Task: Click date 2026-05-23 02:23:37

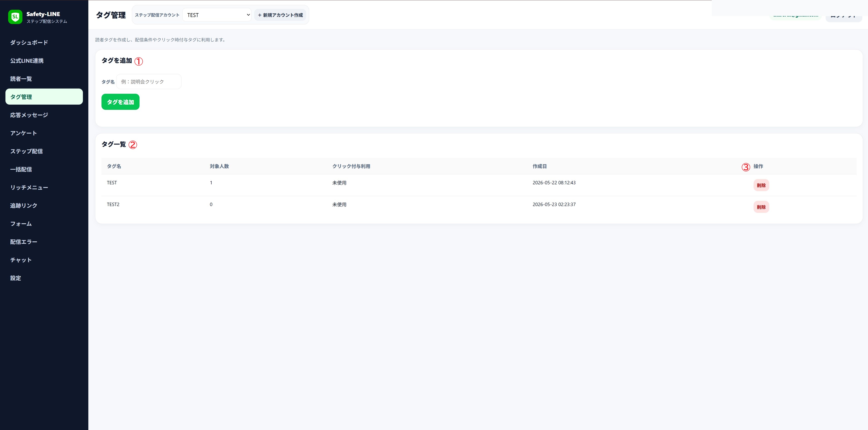Action: (554, 204)
